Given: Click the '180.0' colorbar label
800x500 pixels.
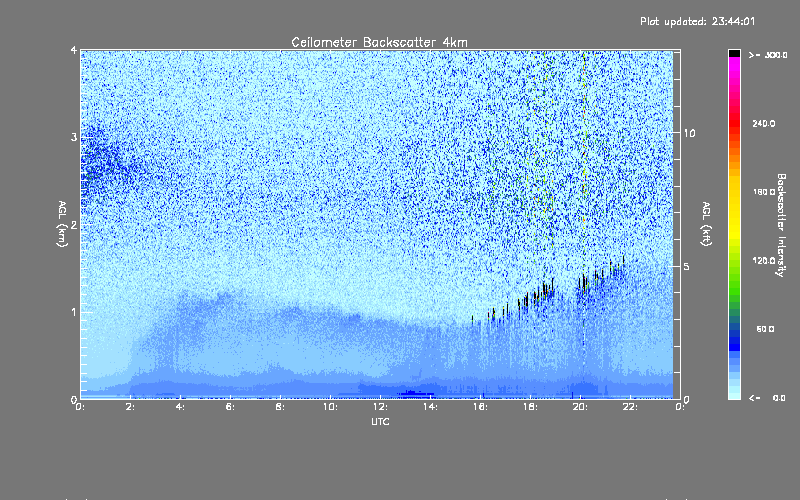Looking at the screenshot, I should 764,192.
